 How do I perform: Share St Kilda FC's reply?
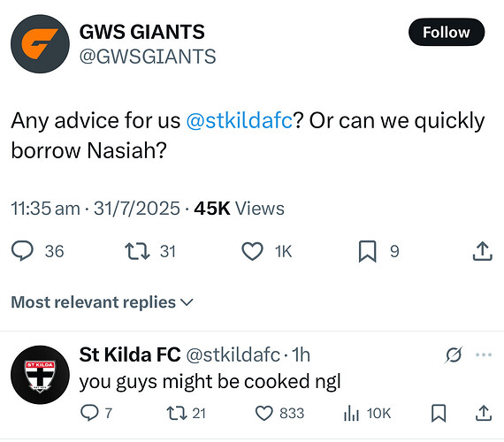coord(484,413)
